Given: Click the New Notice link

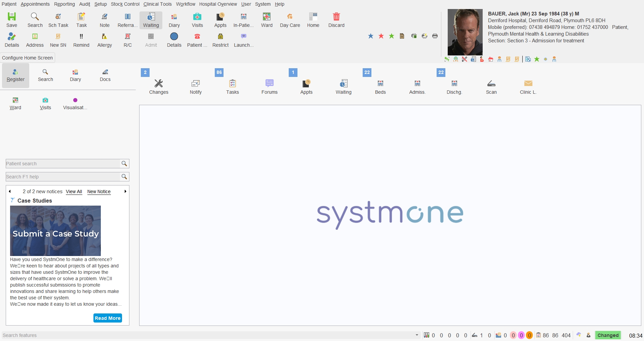Looking at the screenshot, I should point(99,191).
